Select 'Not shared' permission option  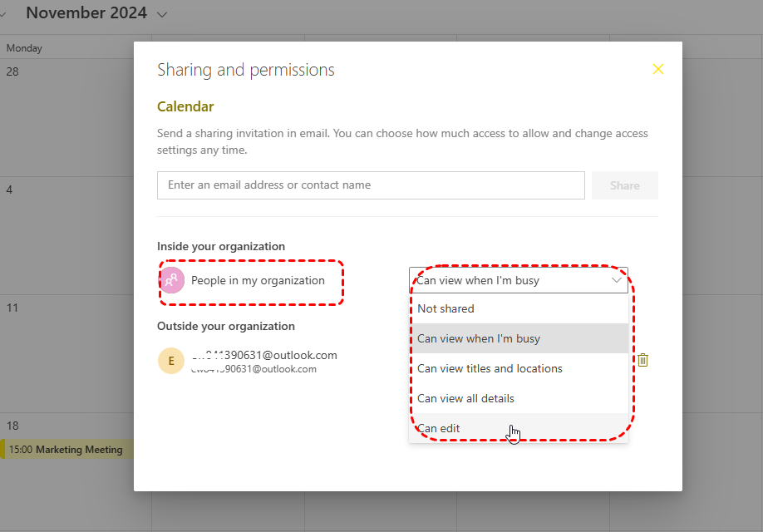(445, 308)
